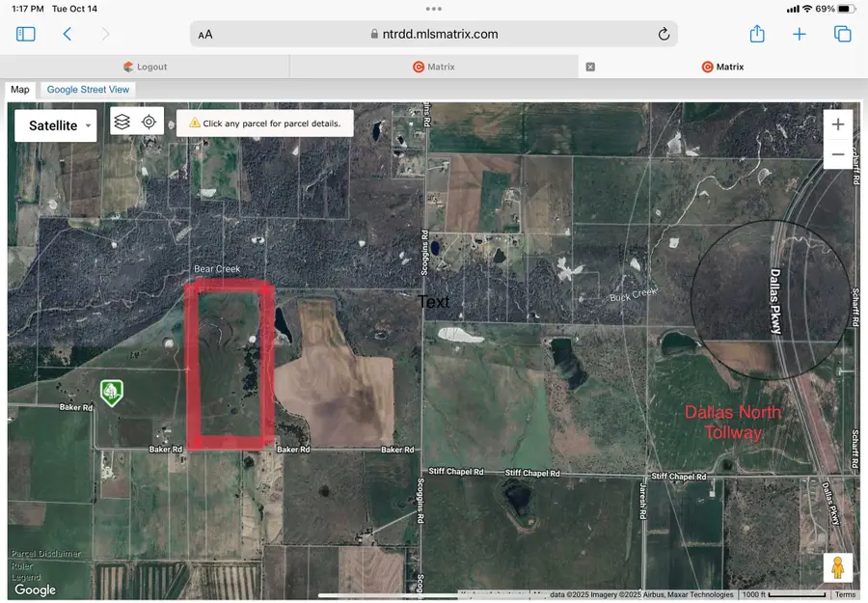Click the my location crosshair icon
Screen dimensions: 868x603
click(x=149, y=121)
